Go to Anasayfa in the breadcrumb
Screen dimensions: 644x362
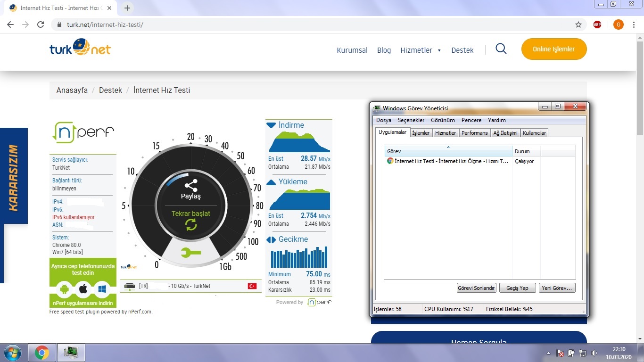tap(72, 90)
